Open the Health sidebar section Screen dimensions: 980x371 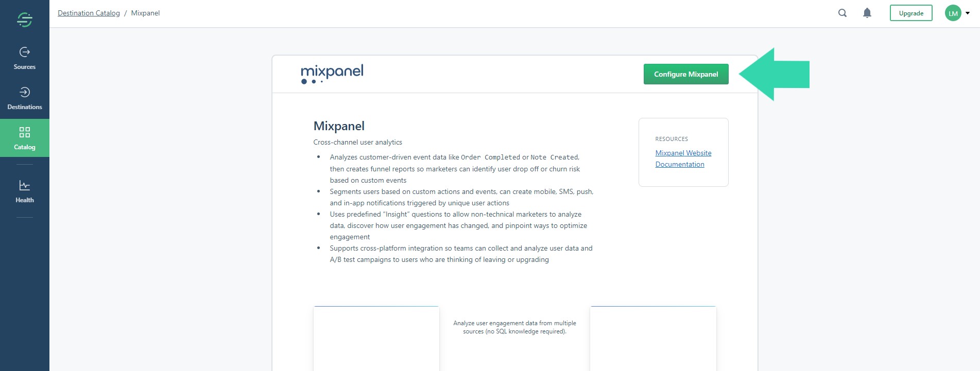25,191
